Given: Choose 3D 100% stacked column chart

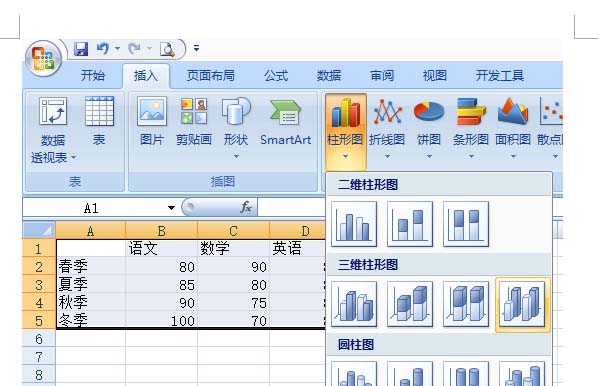Looking at the screenshot, I should pyautogui.click(x=466, y=304).
